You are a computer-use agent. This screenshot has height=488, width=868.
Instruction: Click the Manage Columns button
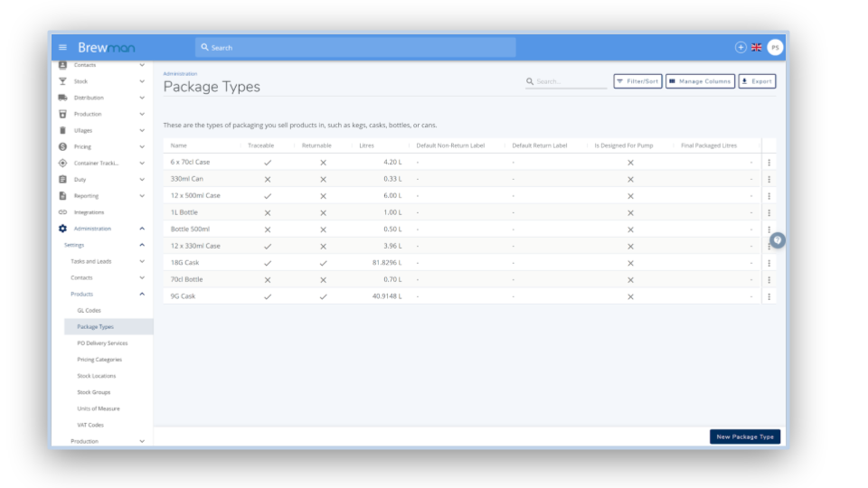coord(700,81)
